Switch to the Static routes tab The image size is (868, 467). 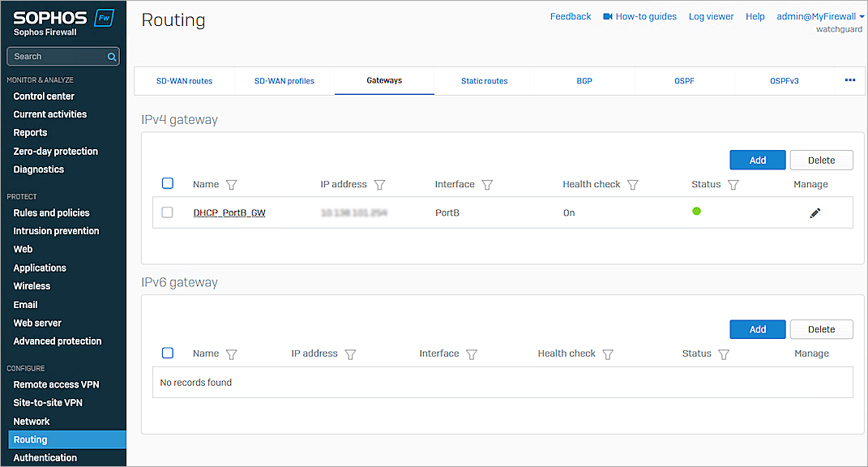coord(484,80)
